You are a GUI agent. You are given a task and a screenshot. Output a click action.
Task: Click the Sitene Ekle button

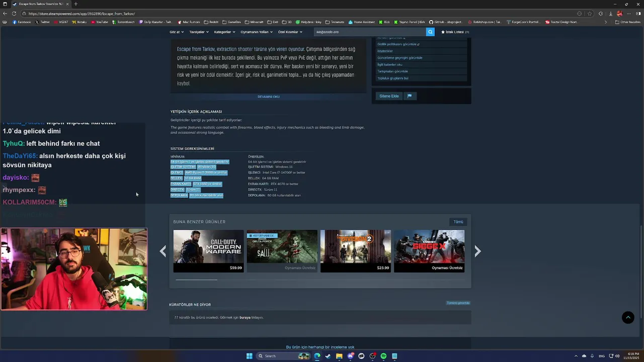click(389, 96)
